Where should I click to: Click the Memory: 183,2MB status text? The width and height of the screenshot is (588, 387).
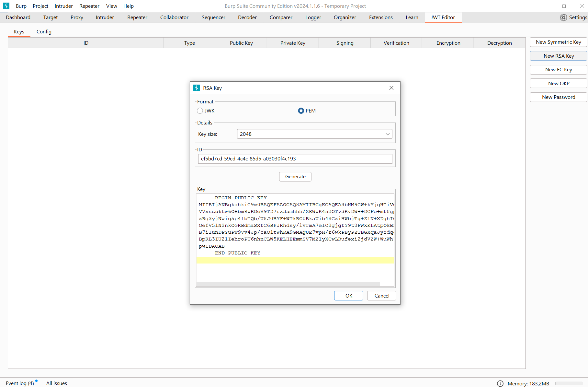528,383
